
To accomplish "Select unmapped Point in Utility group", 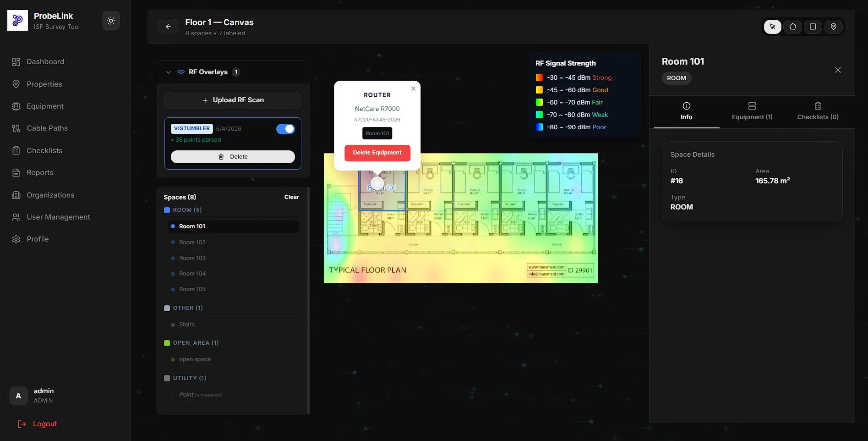I will point(234,395).
